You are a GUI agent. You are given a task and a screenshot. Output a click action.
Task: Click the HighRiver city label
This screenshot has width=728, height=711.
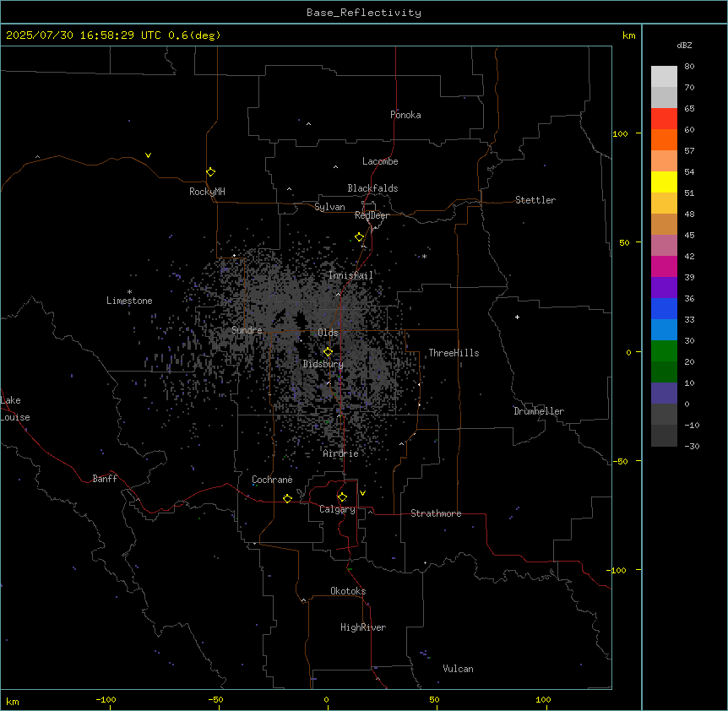pyautogui.click(x=363, y=627)
